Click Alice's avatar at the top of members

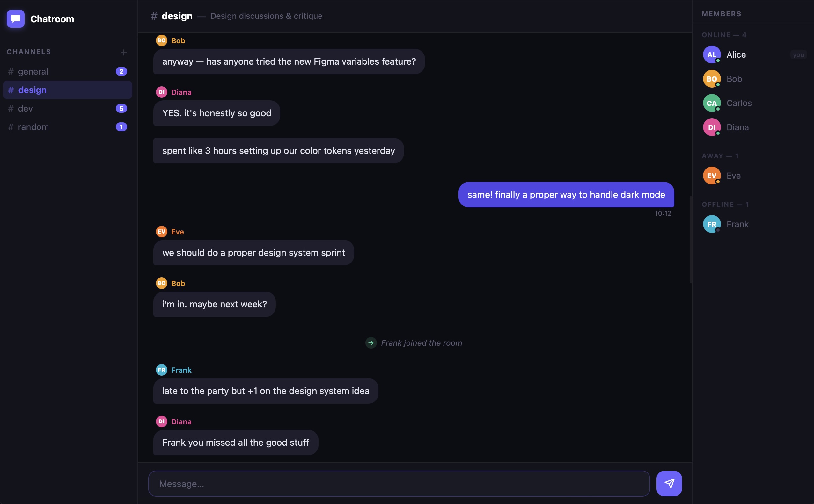712,54
